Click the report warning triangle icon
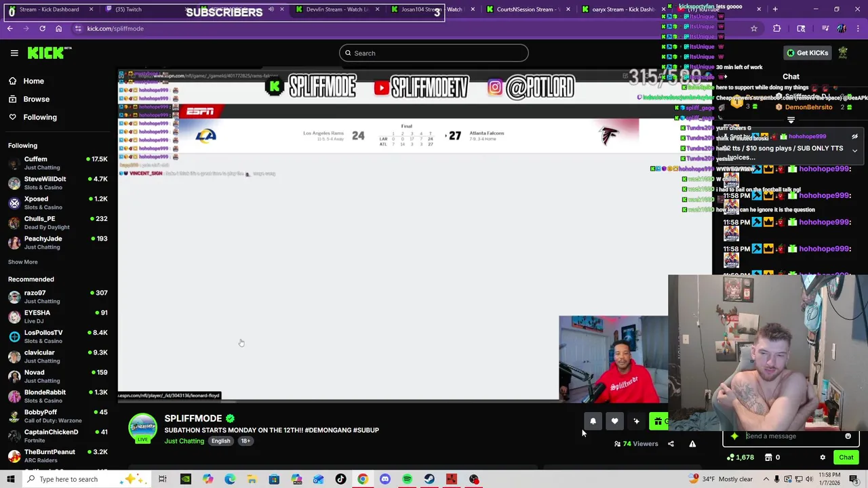 click(692, 444)
